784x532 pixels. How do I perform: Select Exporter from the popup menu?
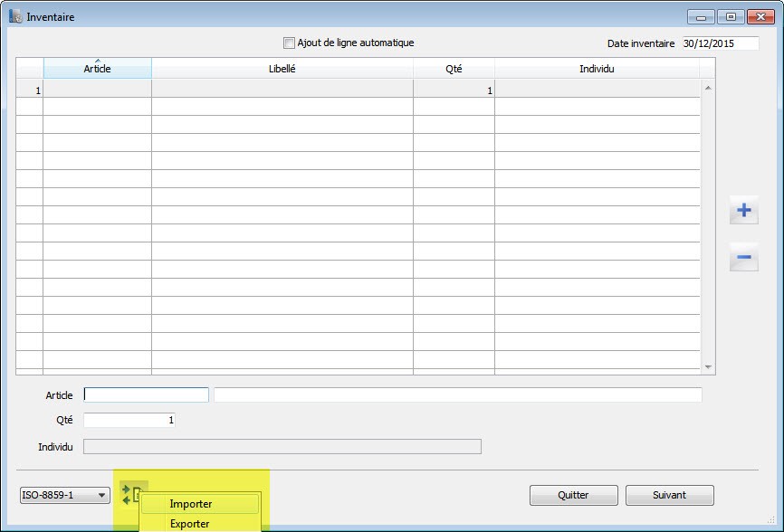(190, 524)
